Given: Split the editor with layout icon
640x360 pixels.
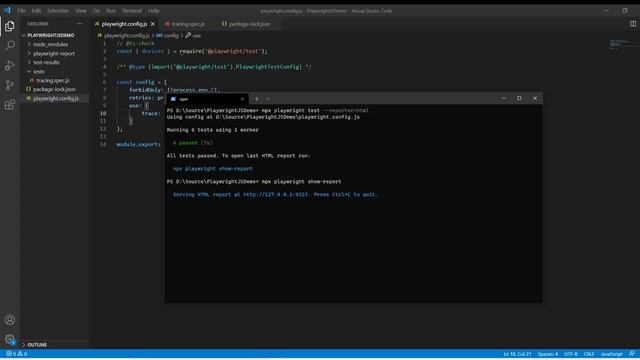Looking at the screenshot, I should coord(633,24).
